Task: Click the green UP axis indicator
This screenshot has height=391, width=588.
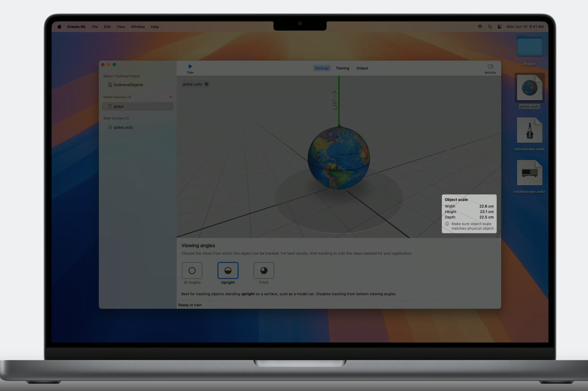Action: click(339, 101)
